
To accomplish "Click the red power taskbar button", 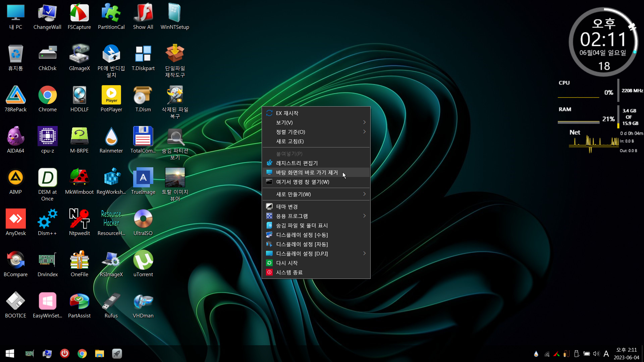I will (64, 354).
